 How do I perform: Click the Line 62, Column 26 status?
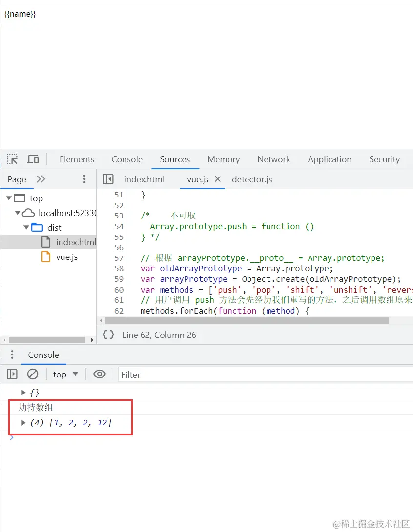tap(159, 335)
